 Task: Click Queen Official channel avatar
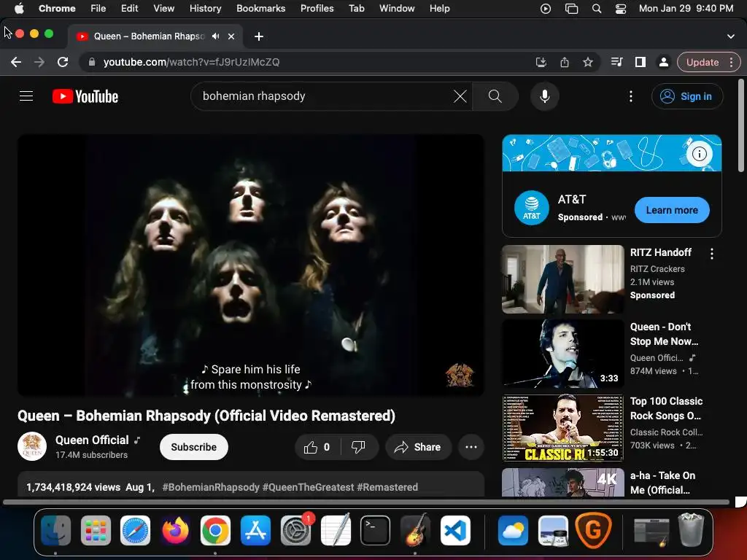coord(32,447)
